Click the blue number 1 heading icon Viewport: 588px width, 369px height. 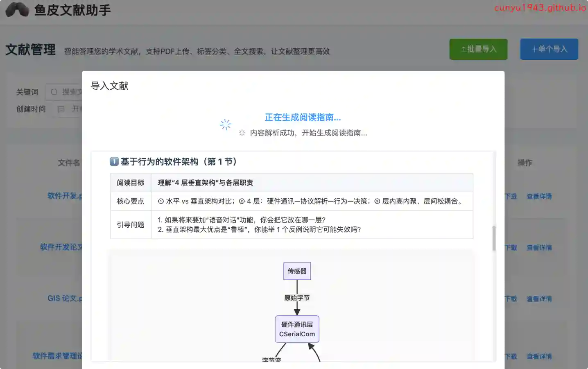coord(114,162)
